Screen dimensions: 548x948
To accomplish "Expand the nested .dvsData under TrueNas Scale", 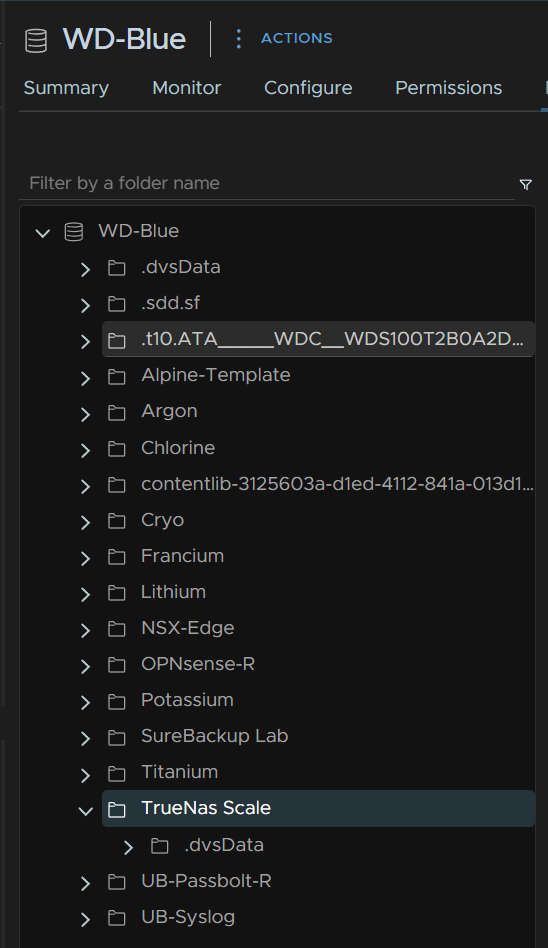I will click(x=128, y=847).
